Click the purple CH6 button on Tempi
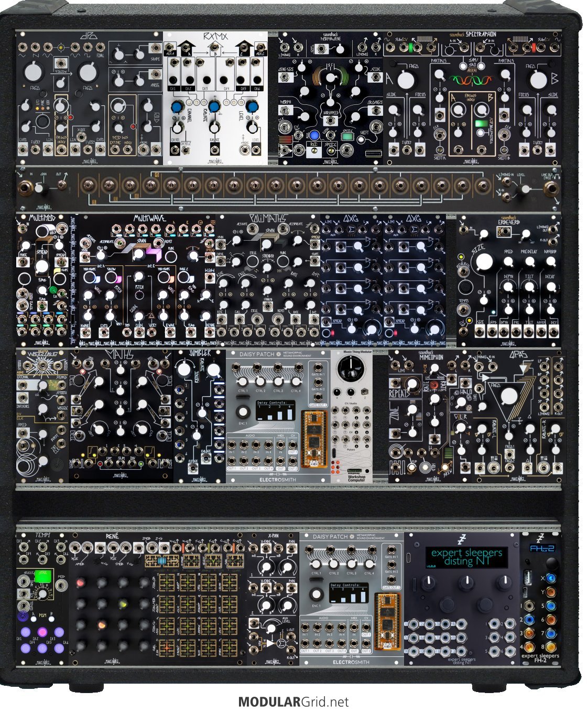The width and height of the screenshot is (588, 713). [x=59, y=649]
